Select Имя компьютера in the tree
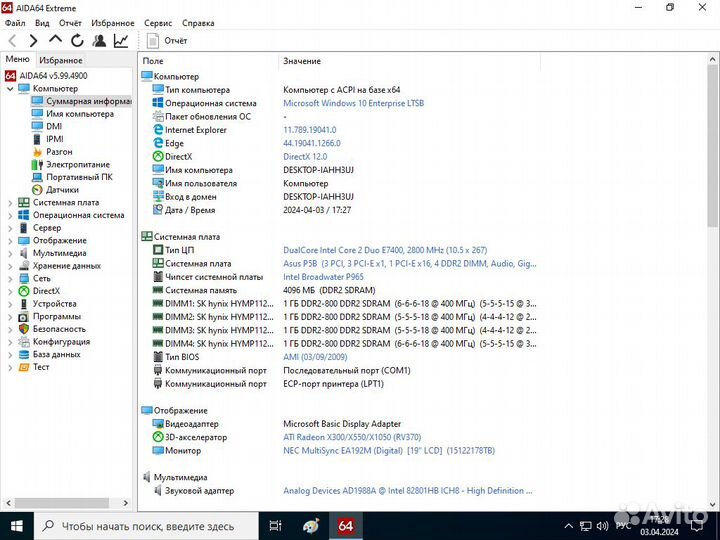This screenshot has height=540, width=720. 79,113
